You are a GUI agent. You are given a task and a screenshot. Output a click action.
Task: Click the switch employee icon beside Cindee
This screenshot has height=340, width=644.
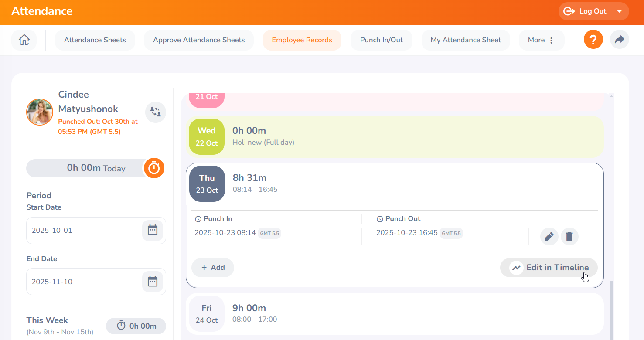156,112
